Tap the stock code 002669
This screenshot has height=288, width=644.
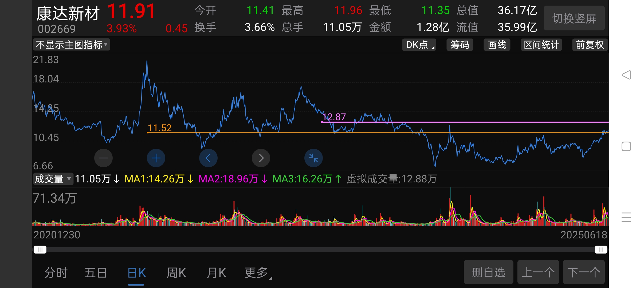click(57, 29)
